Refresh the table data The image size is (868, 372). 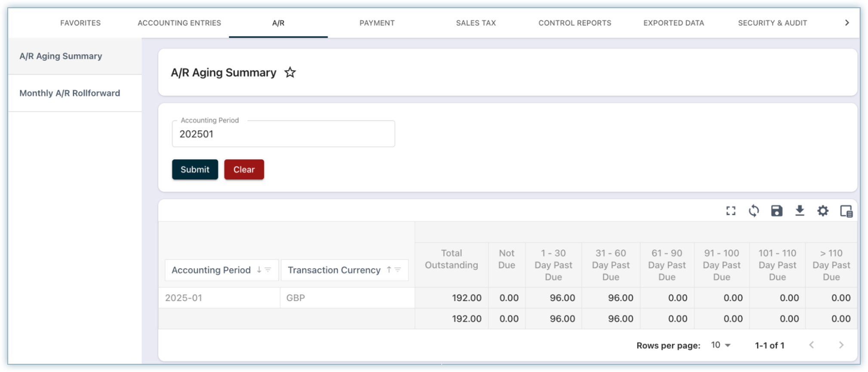(x=754, y=211)
